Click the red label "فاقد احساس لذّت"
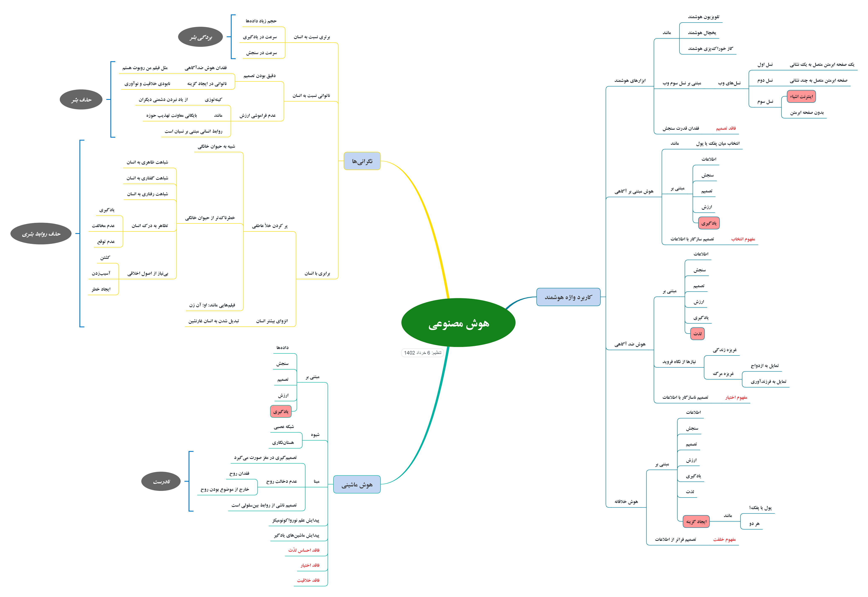The width and height of the screenshot is (868, 597). pos(304,550)
